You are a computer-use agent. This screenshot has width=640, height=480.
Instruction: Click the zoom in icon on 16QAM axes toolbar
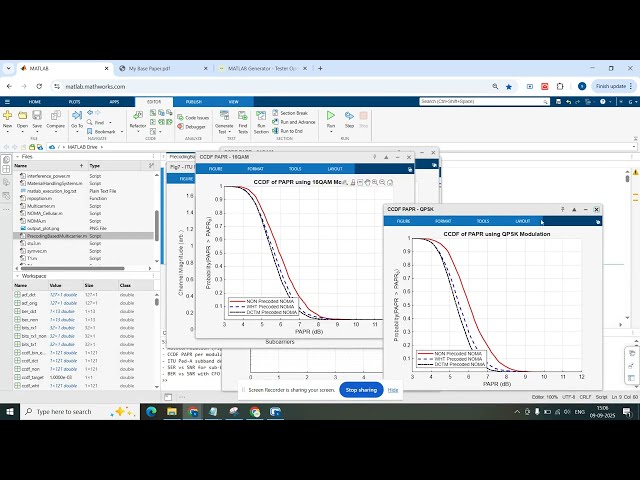[x=375, y=182]
